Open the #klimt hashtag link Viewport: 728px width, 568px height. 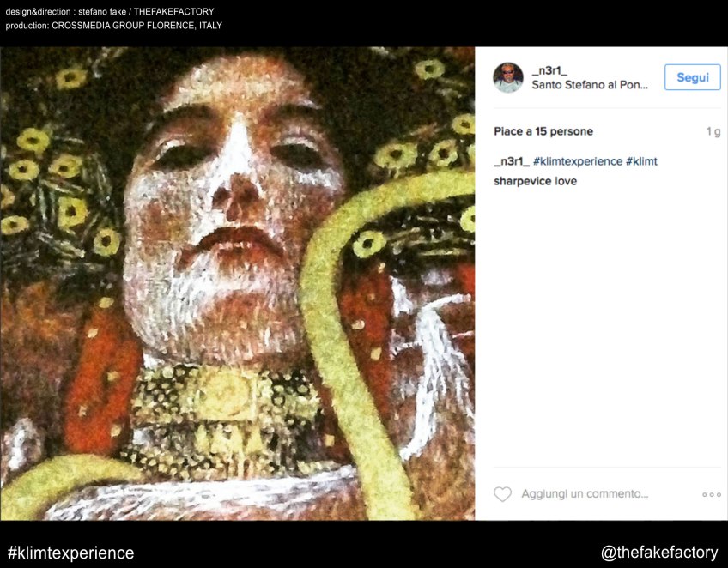tap(641, 161)
